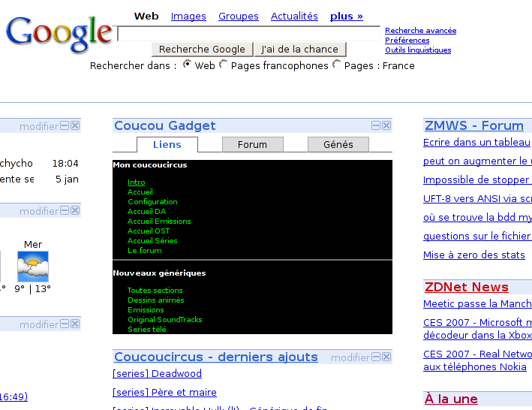Open the Groupes search category
The width and height of the screenshot is (532, 410).
[x=239, y=17]
